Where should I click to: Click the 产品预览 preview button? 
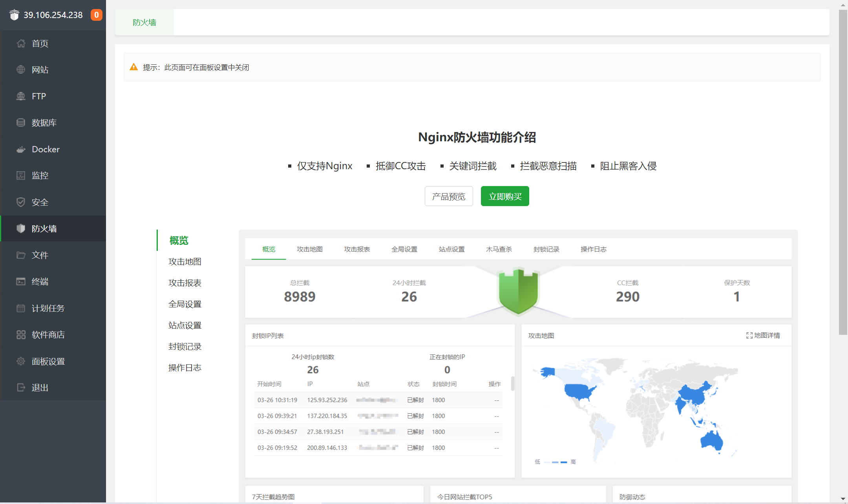click(449, 196)
